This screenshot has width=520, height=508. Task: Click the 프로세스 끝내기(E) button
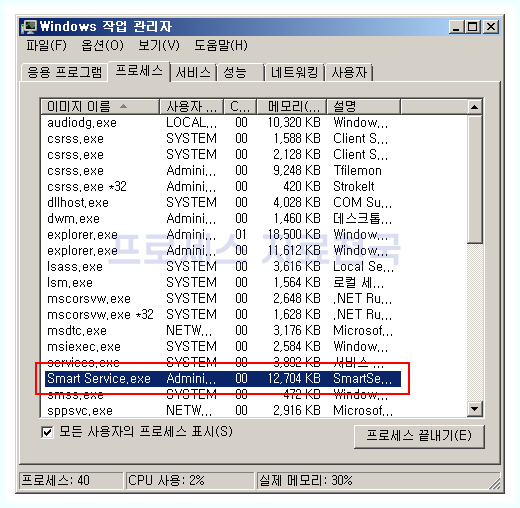(x=419, y=436)
